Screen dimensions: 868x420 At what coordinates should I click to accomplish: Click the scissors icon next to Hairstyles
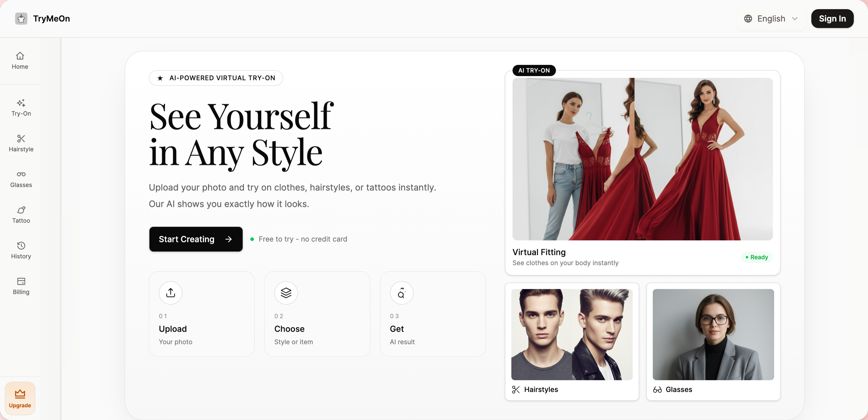coord(515,389)
